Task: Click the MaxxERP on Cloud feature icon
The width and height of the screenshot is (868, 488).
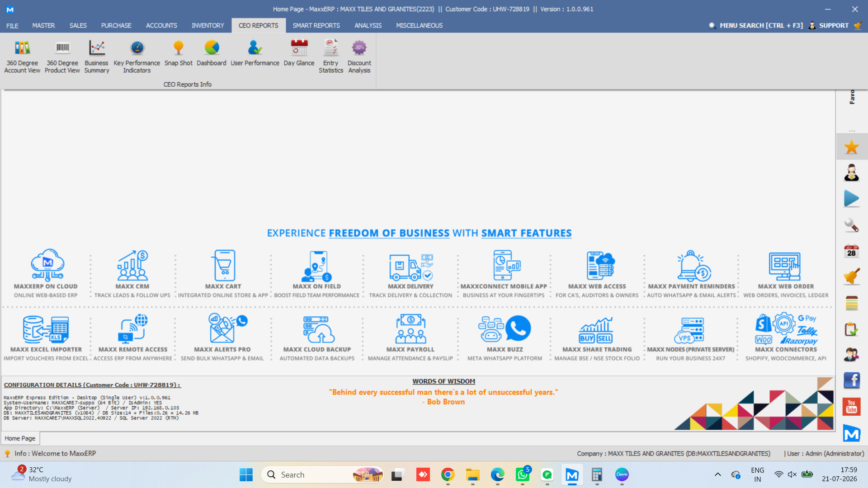Action: (x=47, y=265)
